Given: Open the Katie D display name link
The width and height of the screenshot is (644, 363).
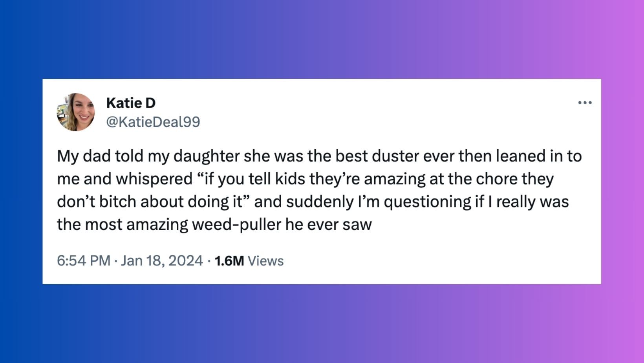Looking at the screenshot, I should click(131, 103).
